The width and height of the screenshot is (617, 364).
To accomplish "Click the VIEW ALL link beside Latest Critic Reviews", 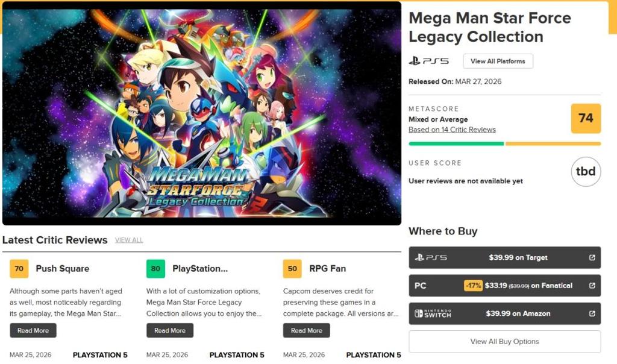I will pyautogui.click(x=128, y=240).
